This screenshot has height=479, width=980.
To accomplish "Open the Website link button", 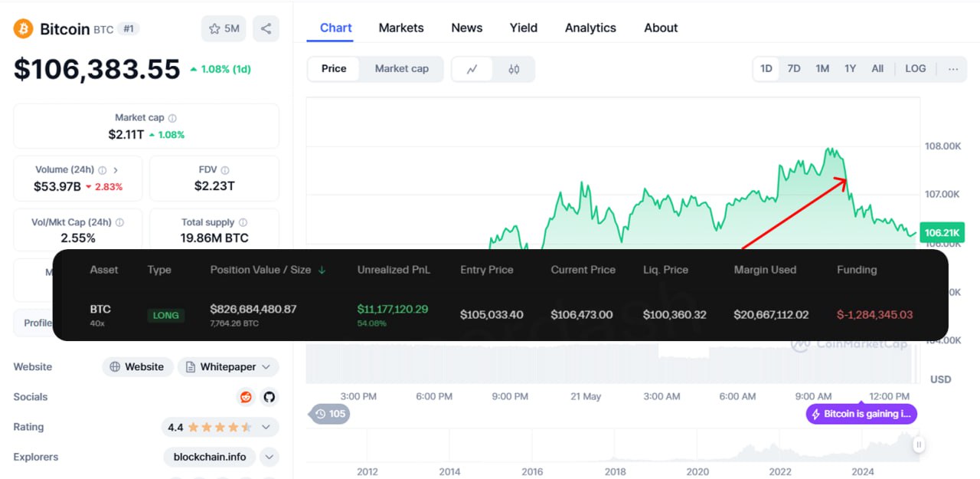I will 137,367.
